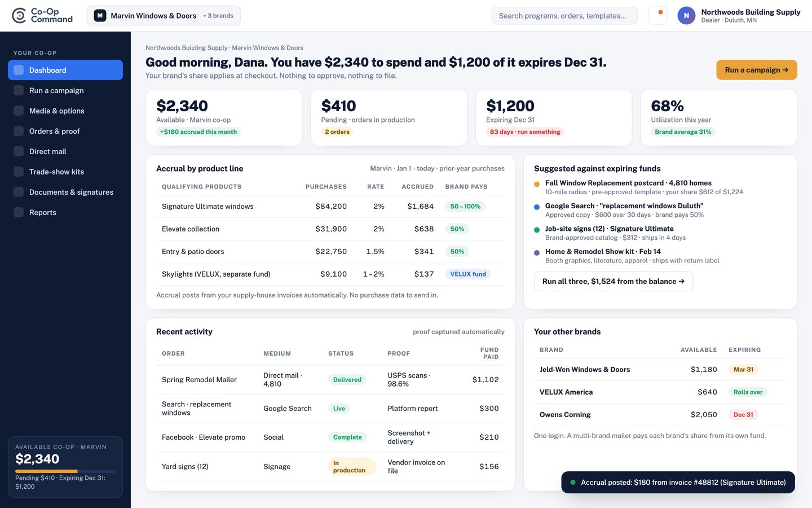
Task: Open Documents & signatures section
Action: pos(65,192)
